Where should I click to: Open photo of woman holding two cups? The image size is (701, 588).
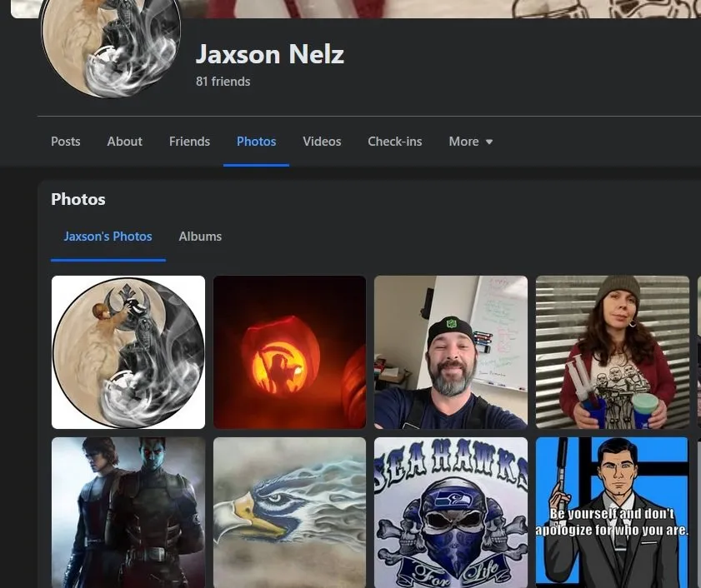coord(612,352)
